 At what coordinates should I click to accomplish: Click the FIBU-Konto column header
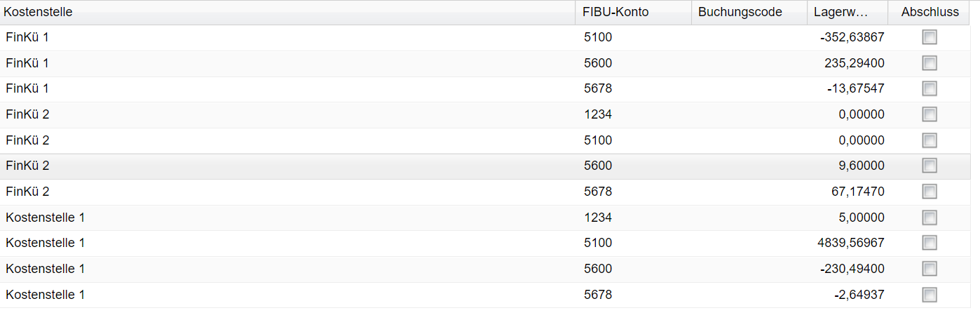click(x=615, y=13)
